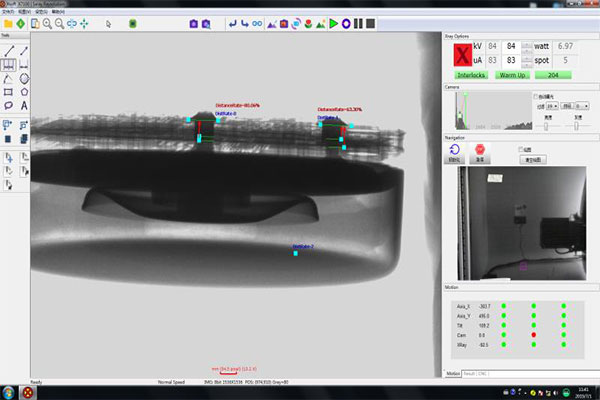Click the red X-ray on/off indicator
The height and width of the screenshot is (400, 600).
click(x=462, y=55)
